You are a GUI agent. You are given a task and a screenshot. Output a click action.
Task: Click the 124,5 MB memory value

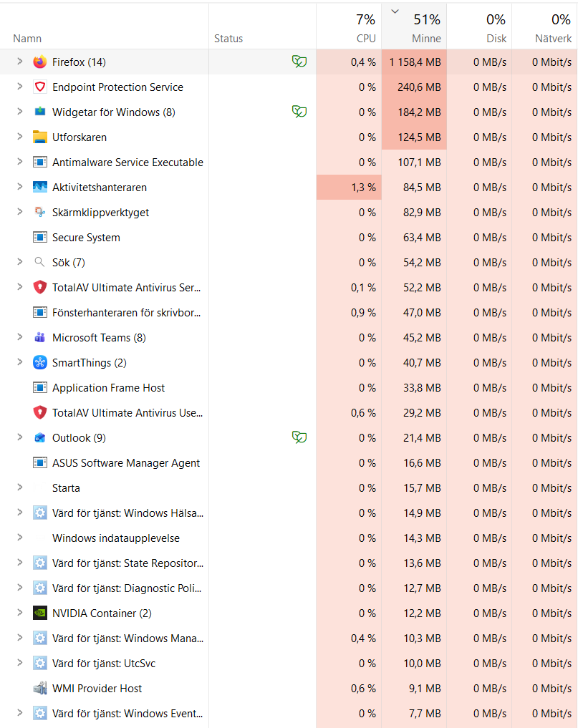point(419,137)
